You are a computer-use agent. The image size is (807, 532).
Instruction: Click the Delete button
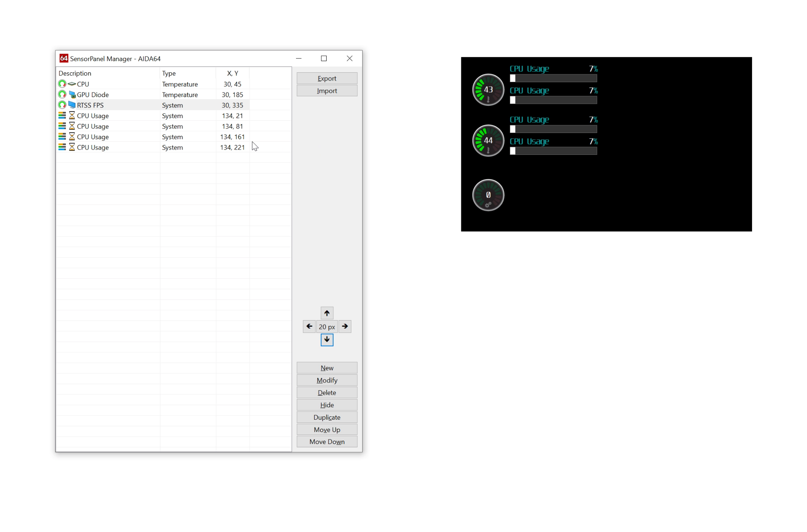pyautogui.click(x=327, y=393)
